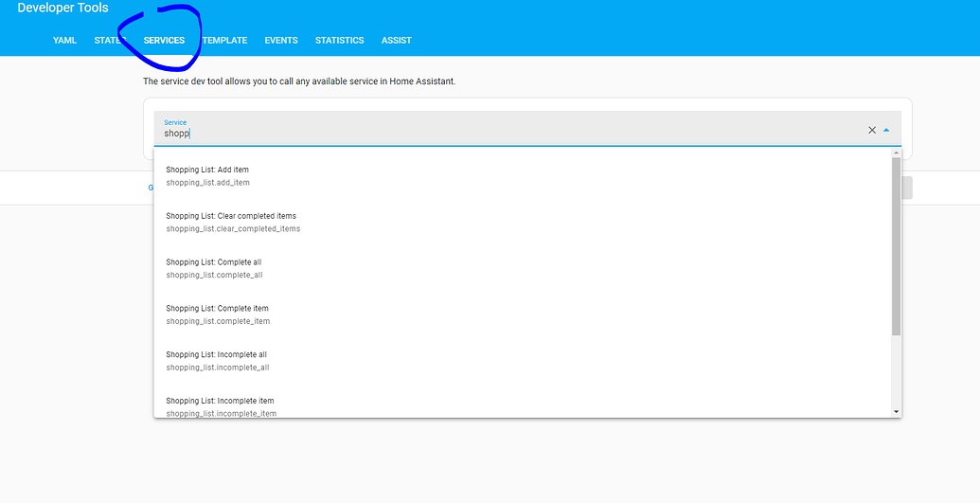Viewport: 980px width, 503px height.
Task: Choose Shopping List: Complete all
Action: tap(523, 268)
